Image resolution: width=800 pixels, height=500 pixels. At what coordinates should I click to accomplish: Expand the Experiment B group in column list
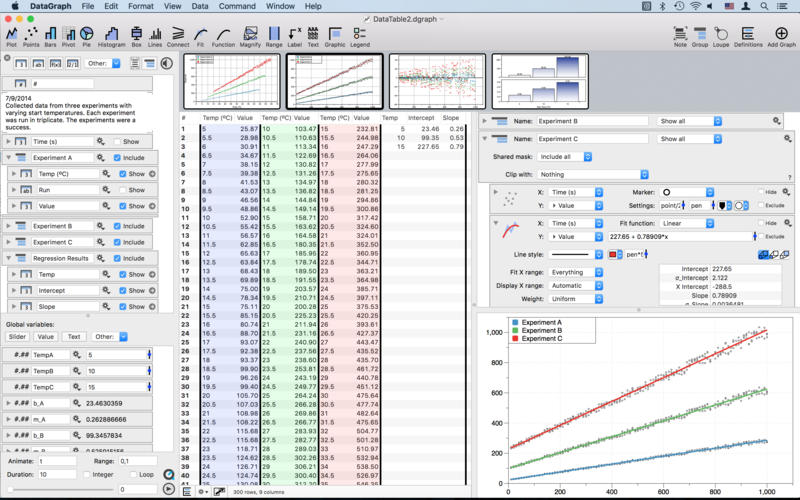click(x=9, y=226)
